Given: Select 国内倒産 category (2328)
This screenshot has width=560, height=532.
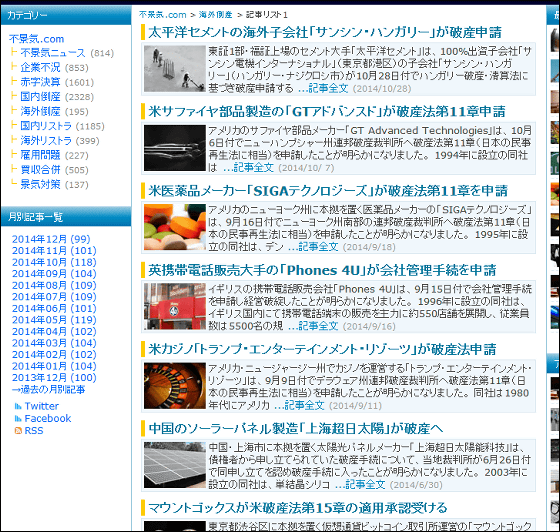Looking at the screenshot, I should coord(40,97).
